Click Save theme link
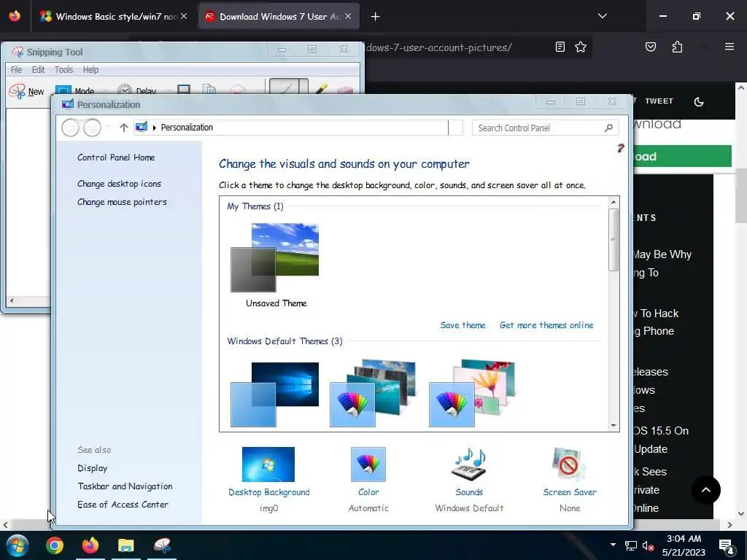747x560 pixels. coord(462,325)
